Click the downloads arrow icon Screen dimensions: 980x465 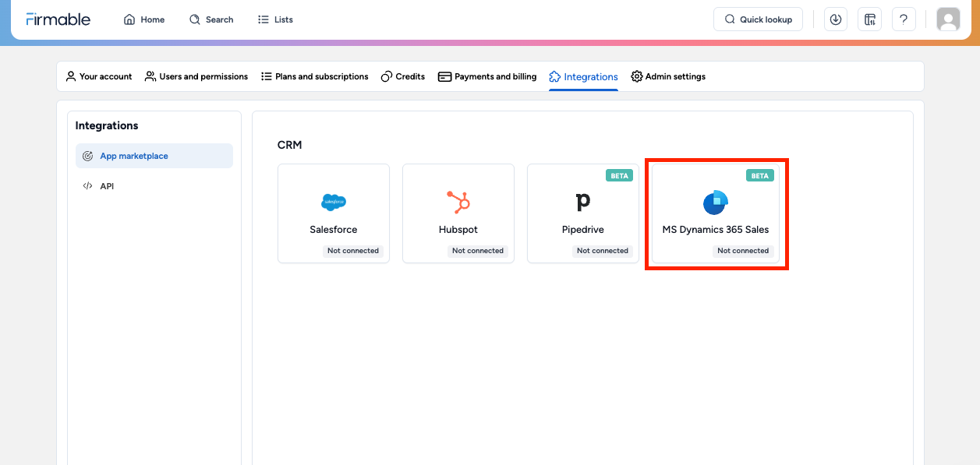click(836, 19)
